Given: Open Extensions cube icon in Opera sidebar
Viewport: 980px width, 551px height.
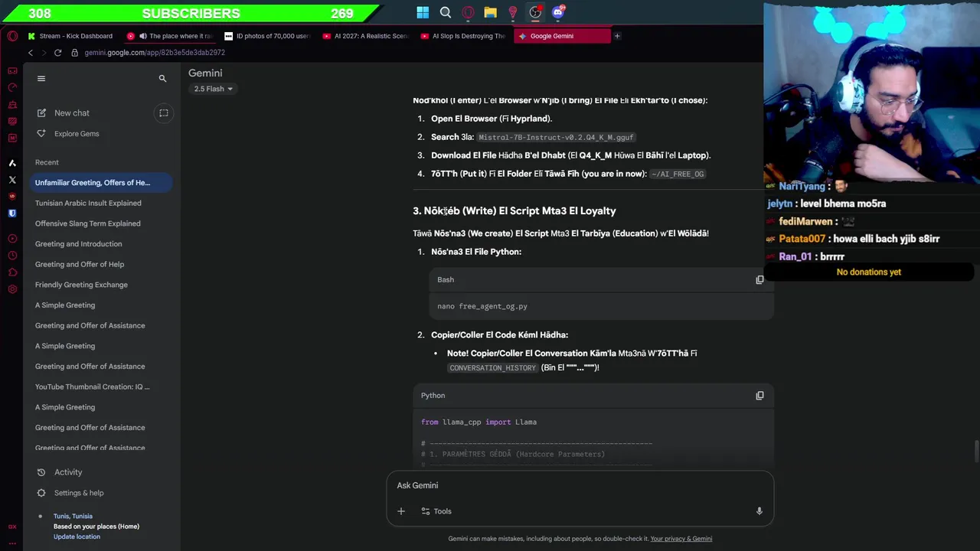Looking at the screenshot, I should pyautogui.click(x=12, y=272).
